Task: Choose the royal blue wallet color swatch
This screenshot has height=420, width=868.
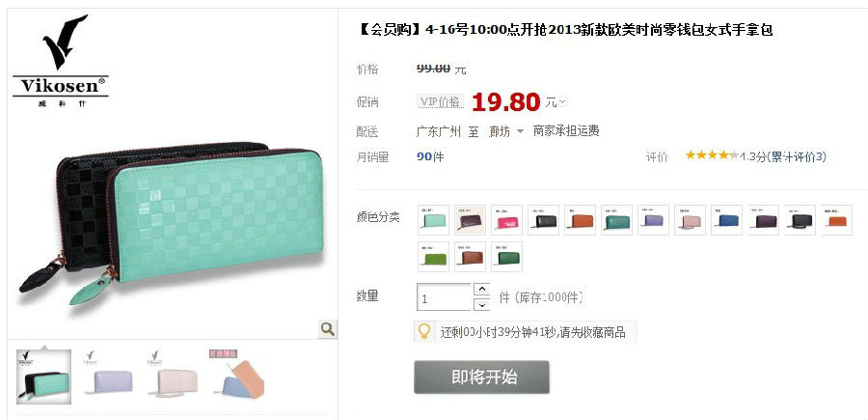Action: 726,220
